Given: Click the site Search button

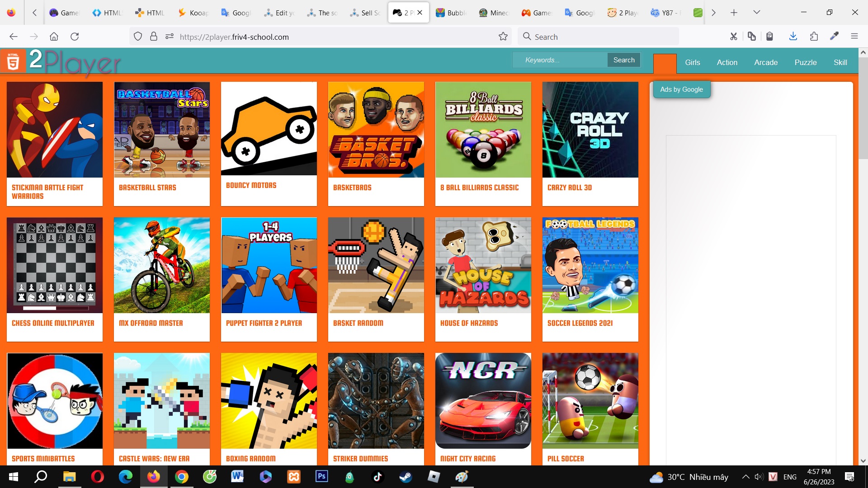Looking at the screenshot, I should click(x=623, y=60).
